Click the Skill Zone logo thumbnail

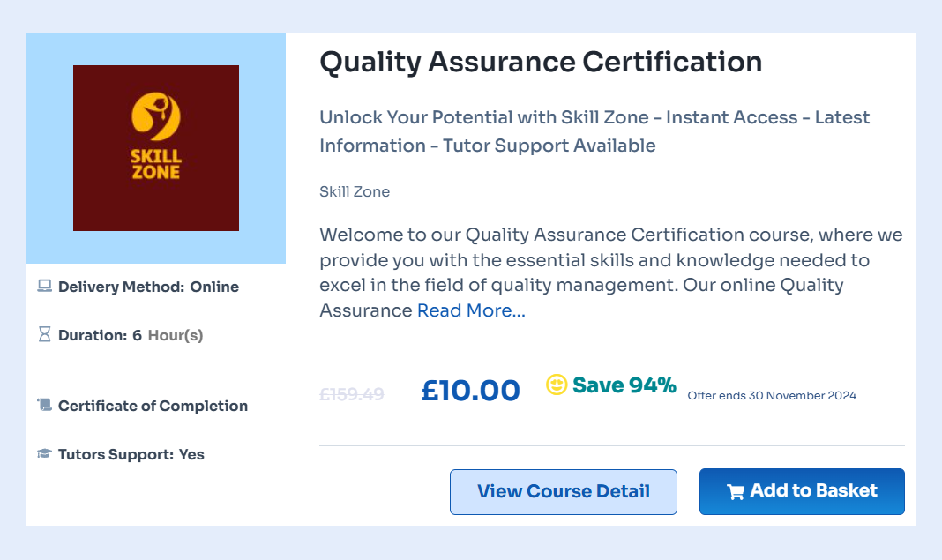tap(156, 148)
